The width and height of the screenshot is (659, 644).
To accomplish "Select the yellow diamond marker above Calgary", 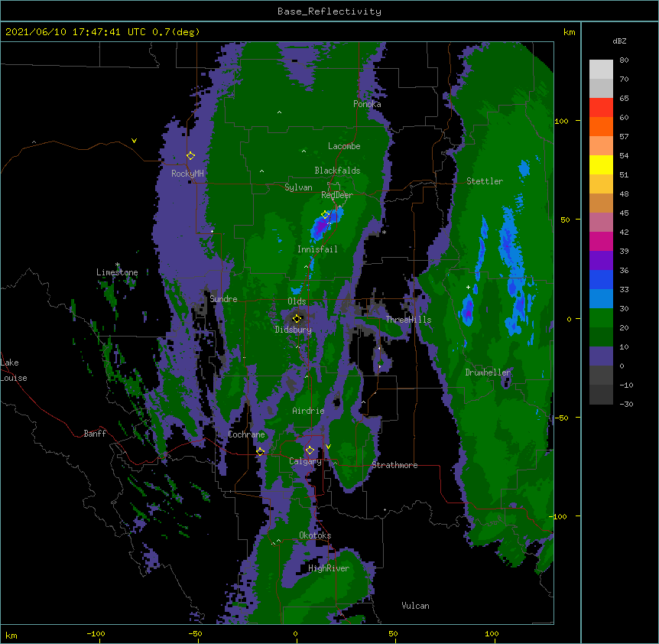I will point(310,450).
